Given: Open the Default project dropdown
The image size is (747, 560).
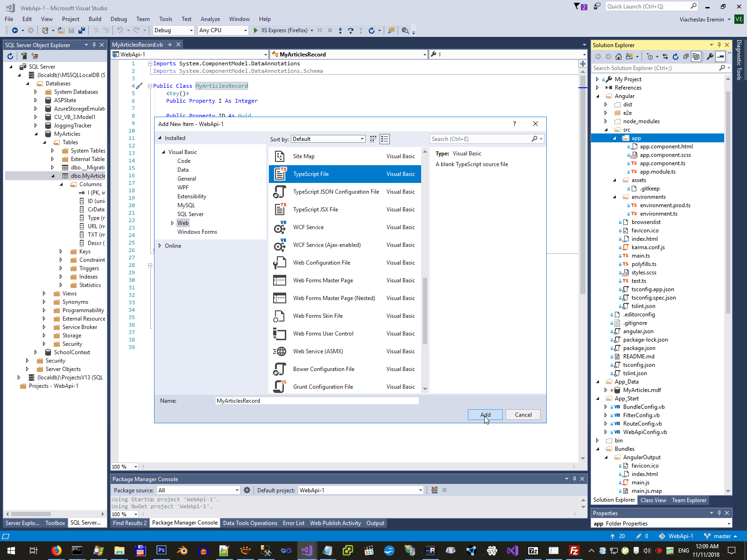Looking at the screenshot, I should (x=361, y=490).
